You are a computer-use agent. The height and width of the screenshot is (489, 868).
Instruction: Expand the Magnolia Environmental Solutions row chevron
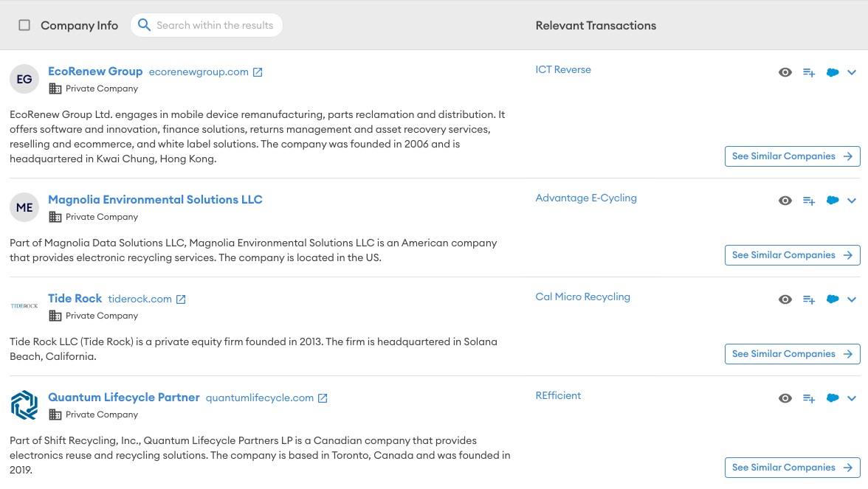(852, 201)
